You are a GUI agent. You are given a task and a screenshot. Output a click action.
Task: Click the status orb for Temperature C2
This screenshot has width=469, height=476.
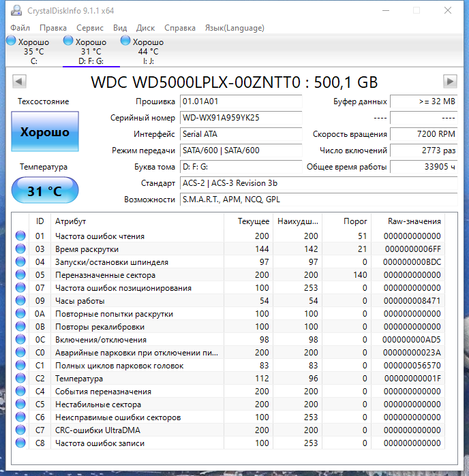(x=20, y=379)
